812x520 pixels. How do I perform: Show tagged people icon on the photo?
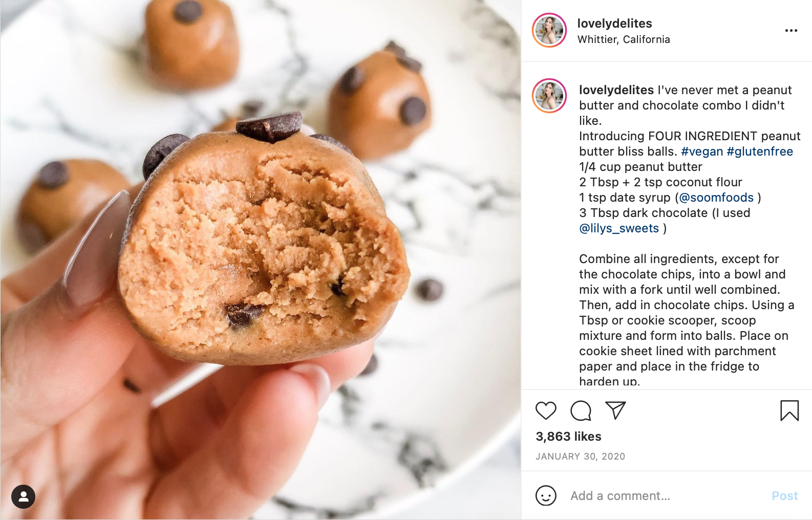pyautogui.click(x=23, y=496)
